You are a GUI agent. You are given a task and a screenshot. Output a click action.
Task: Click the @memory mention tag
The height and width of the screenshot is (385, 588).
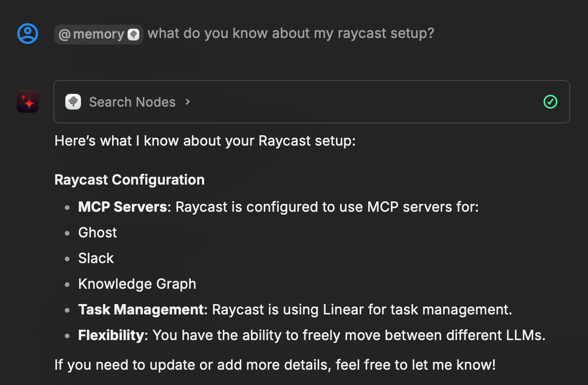click(x=99, y=35)
